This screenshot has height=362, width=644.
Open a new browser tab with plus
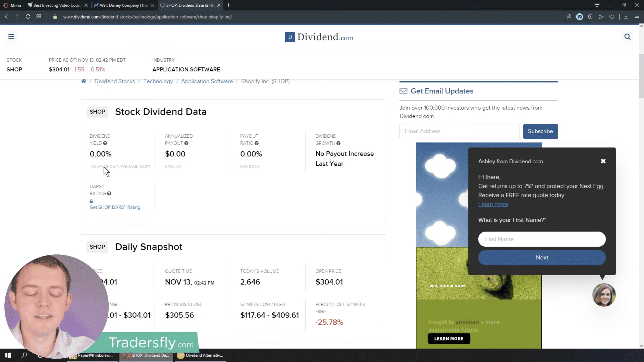tap(229, 5)
